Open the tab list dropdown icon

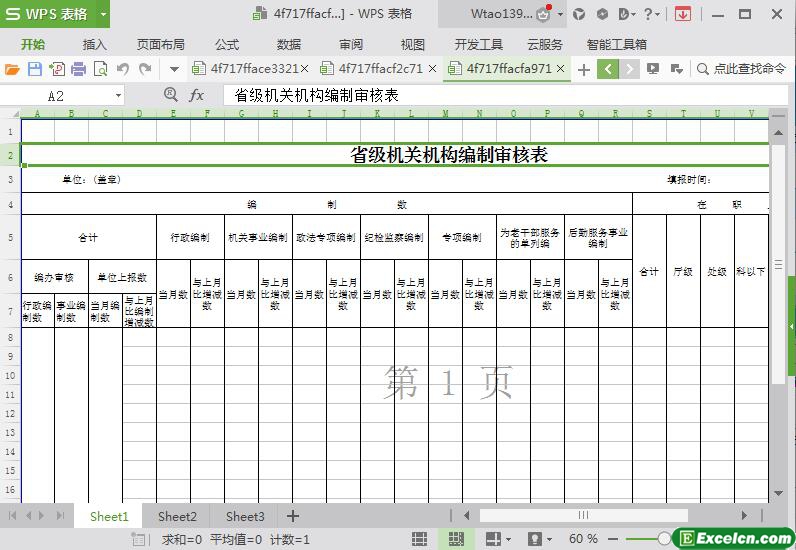(676, 69)
